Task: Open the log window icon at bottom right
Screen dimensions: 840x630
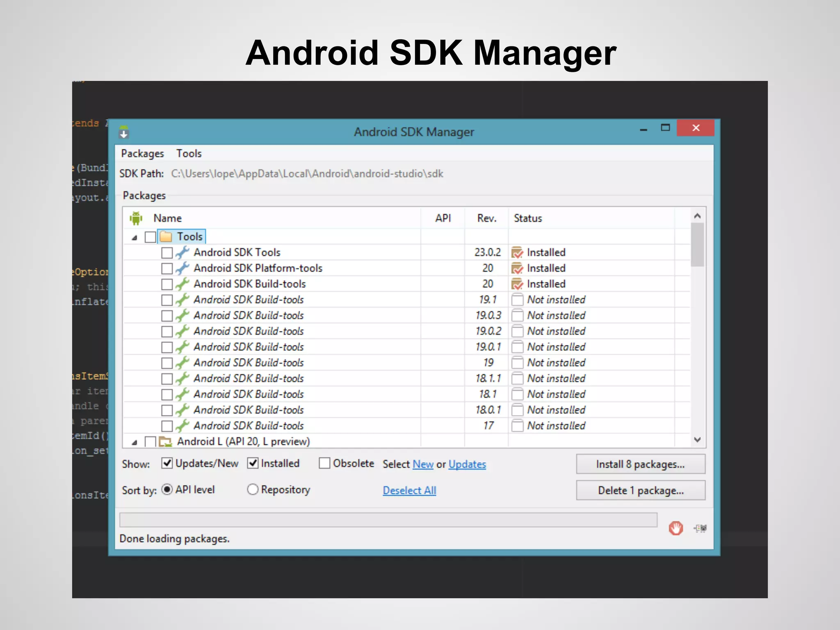Action: (700, 528)
